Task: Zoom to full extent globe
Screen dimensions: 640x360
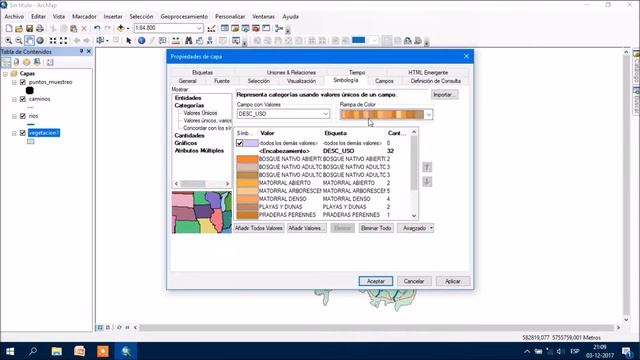Action: point(40,40)
